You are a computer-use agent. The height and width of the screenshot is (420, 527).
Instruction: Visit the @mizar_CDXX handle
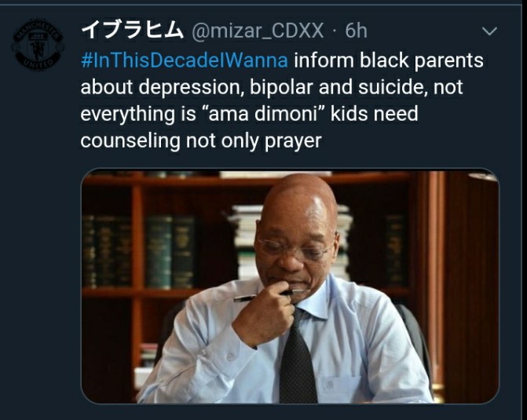coord(258,31)
